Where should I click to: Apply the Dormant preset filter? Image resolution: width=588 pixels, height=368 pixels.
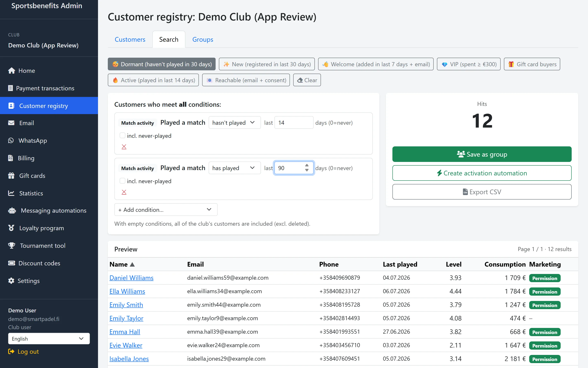click(161, 64)
